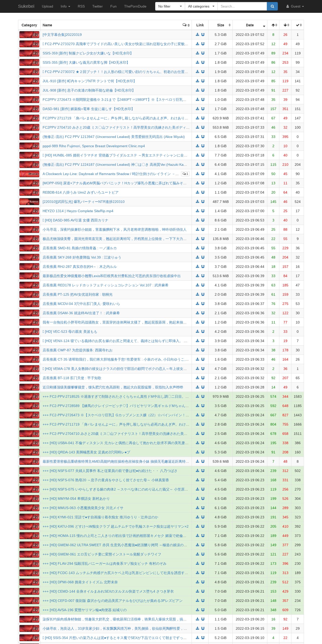
Task: Select the 2022-03-19 06:10 date cell
Action: click(x=250, y=638)
